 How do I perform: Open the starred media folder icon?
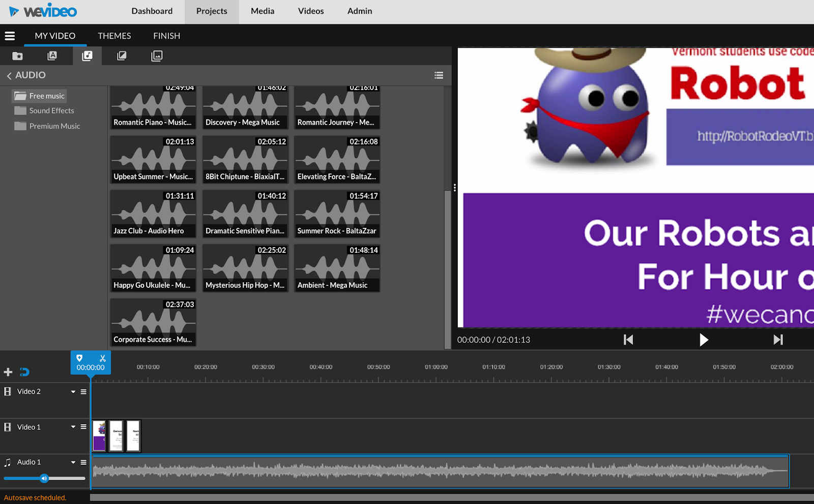tap(17, 56)
